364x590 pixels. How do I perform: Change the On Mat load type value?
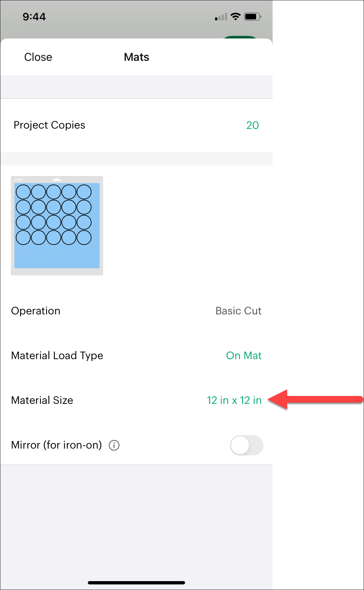[x=244, y=356]
